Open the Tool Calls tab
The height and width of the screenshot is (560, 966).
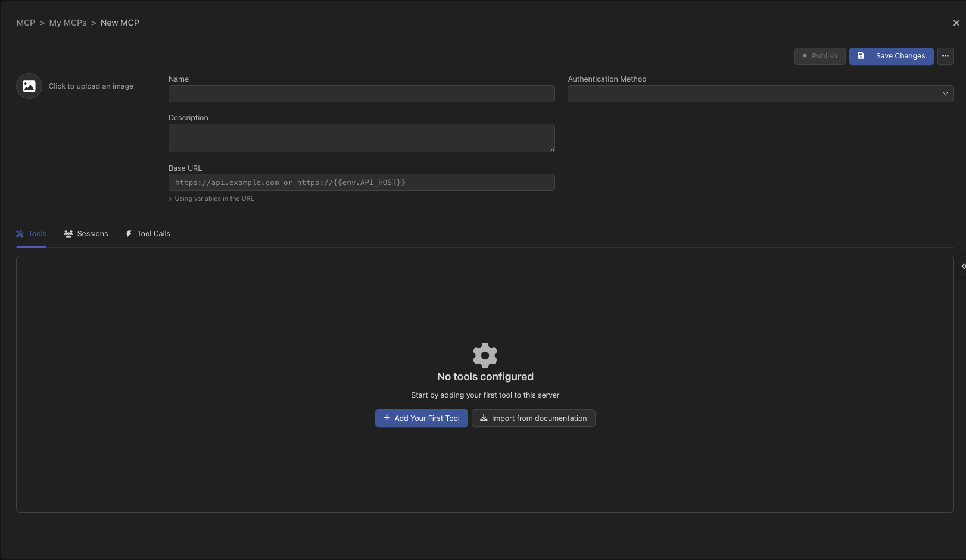148,234
